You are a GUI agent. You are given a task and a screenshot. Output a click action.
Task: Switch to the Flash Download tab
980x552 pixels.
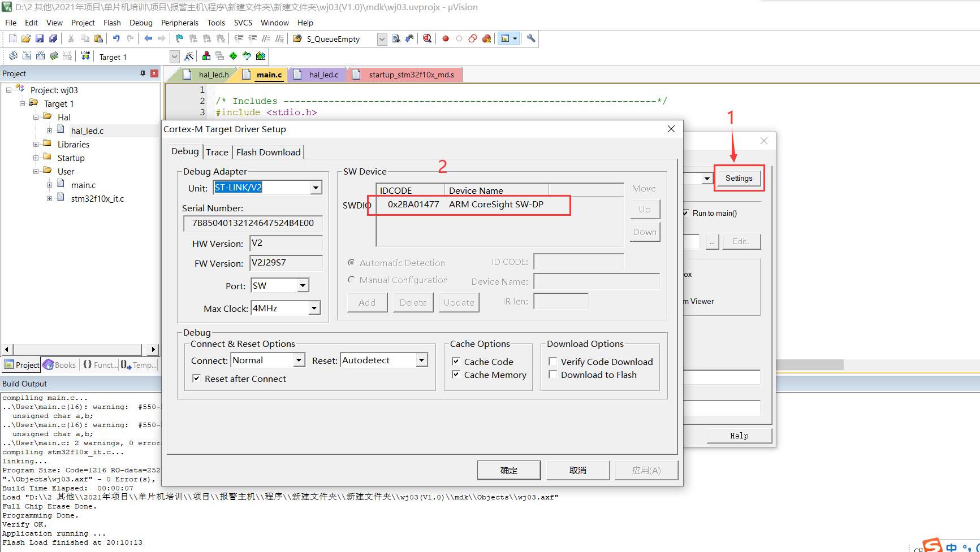pos(269,151)
